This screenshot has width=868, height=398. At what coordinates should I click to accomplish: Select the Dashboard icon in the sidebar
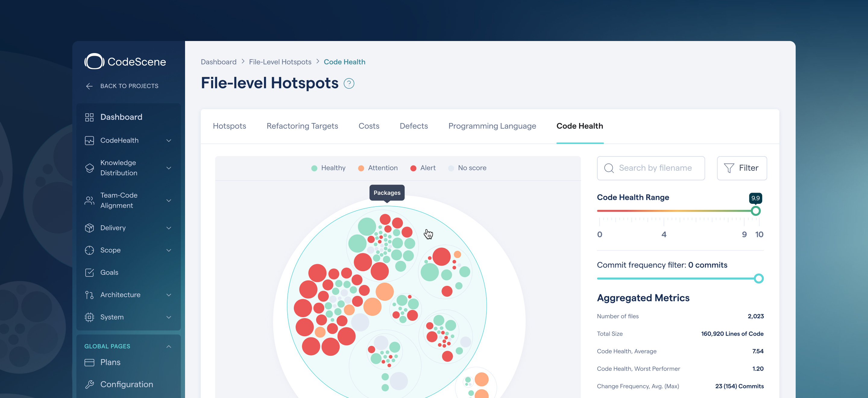click(x=89, y=117)
